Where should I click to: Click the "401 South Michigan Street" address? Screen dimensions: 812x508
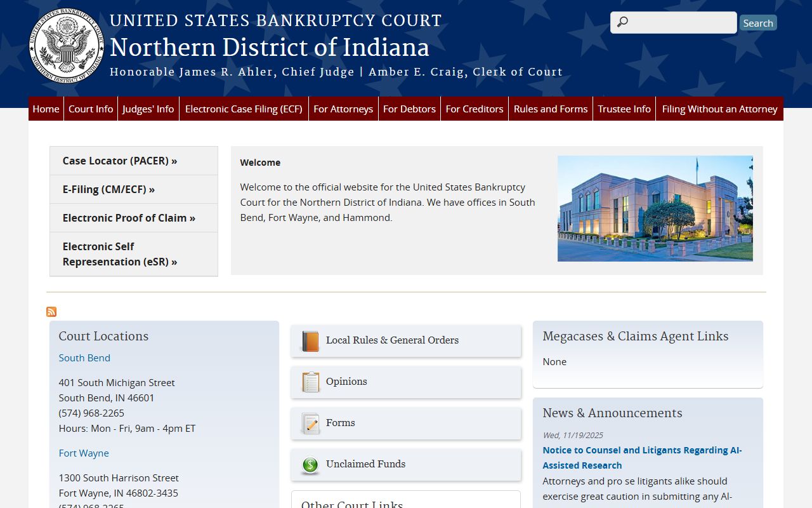coord(117,382)
